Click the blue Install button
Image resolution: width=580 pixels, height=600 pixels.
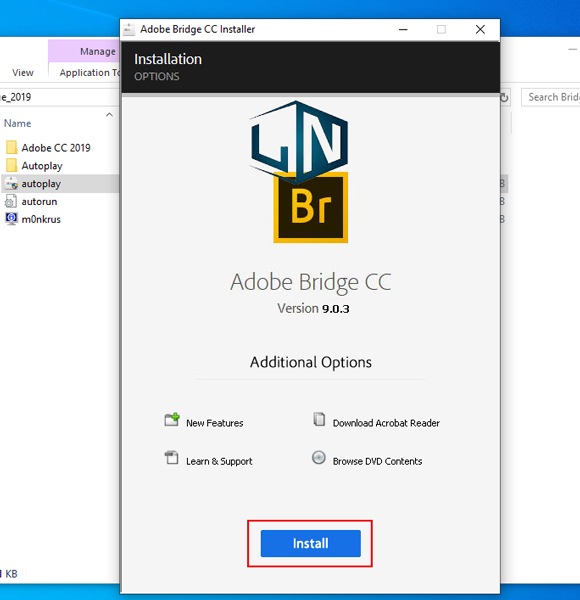point(310,543)
